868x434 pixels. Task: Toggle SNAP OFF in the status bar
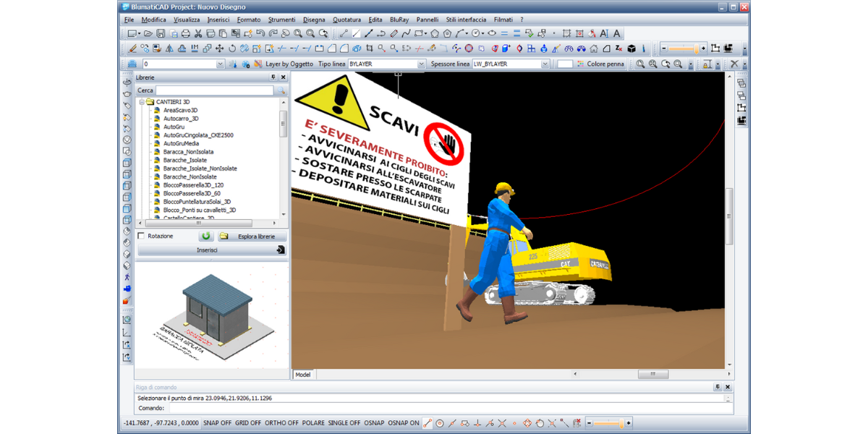pyautogui.click(x=218, y=422)
